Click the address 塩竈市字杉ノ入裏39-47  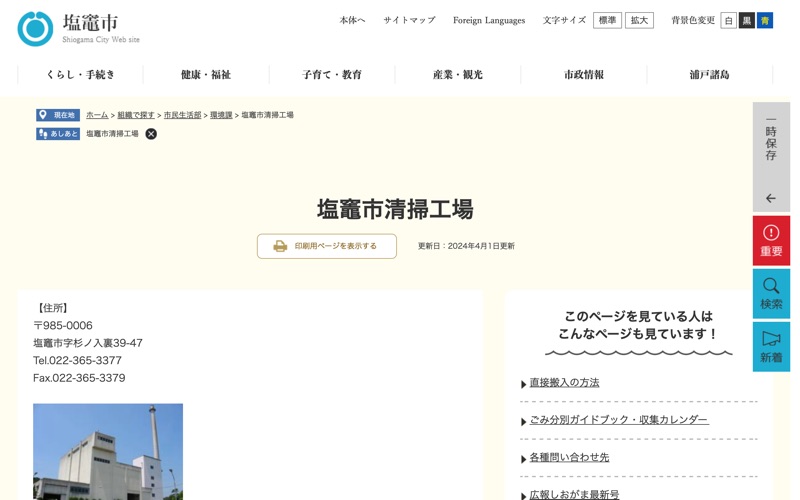[88, 343]
